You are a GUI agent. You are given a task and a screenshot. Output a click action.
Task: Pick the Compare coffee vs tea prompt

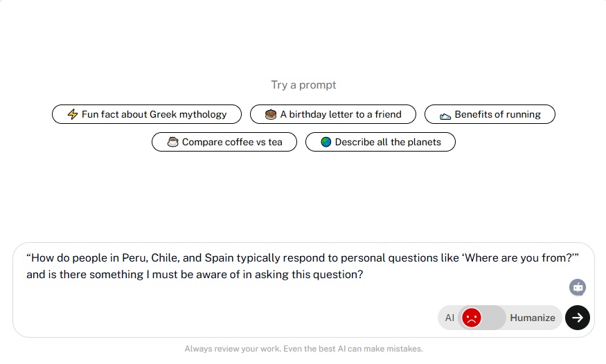point(224,142)
